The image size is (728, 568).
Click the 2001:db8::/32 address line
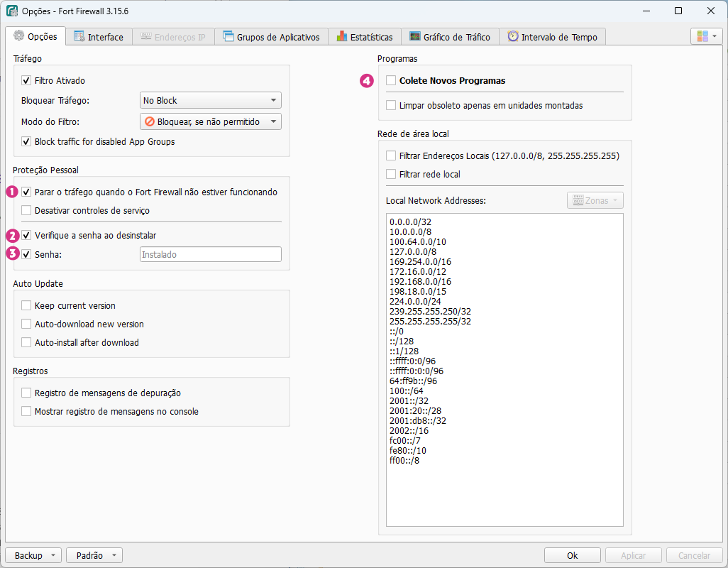[x=418, y=421]
